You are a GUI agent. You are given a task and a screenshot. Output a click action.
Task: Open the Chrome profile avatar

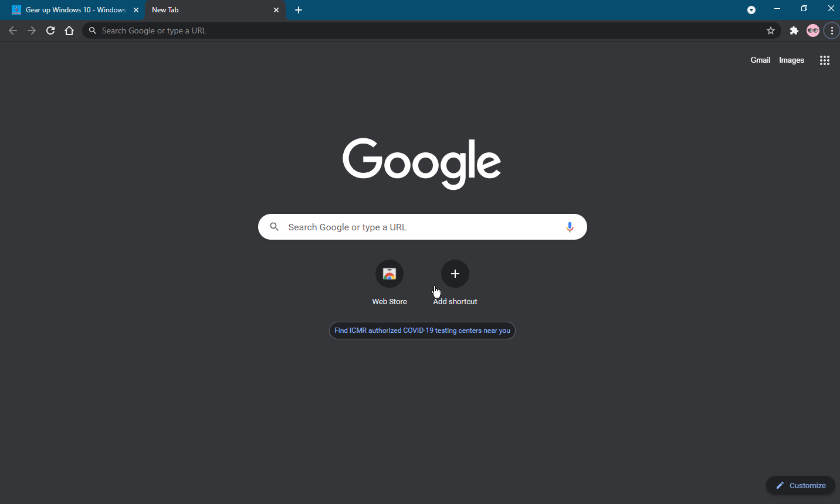click(813, 30)
